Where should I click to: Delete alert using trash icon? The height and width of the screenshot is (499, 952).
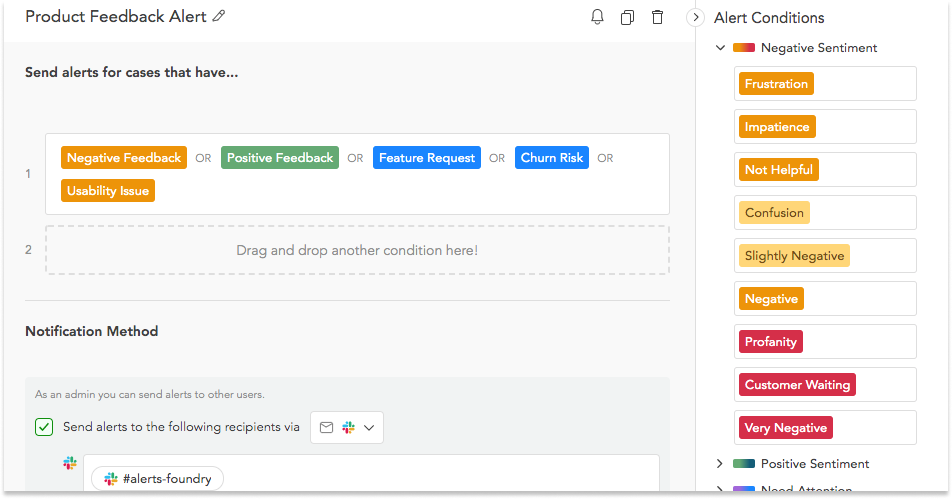658,17
